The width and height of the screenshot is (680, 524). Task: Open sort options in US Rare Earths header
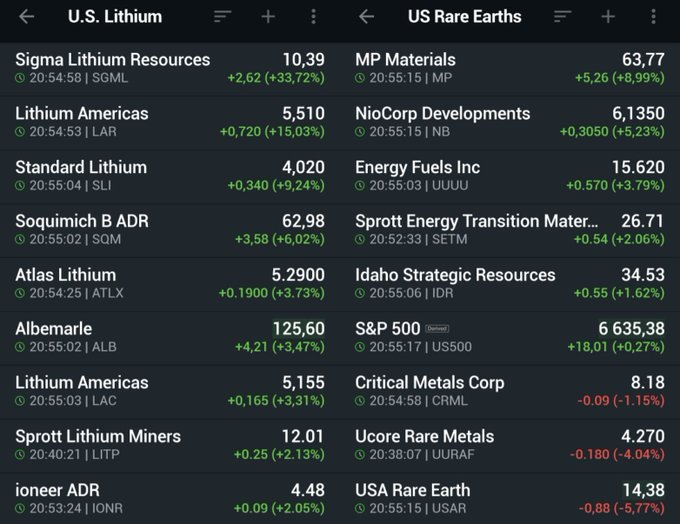[x=562, y=17]
